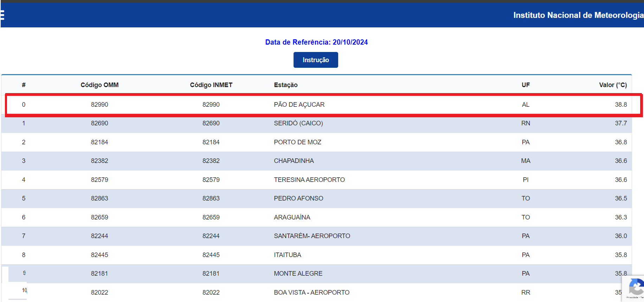Select station TERESINA AEROPORTO
Image resolution: width=644 pixels, height=302 pixels.
click(x=309, y=180)
